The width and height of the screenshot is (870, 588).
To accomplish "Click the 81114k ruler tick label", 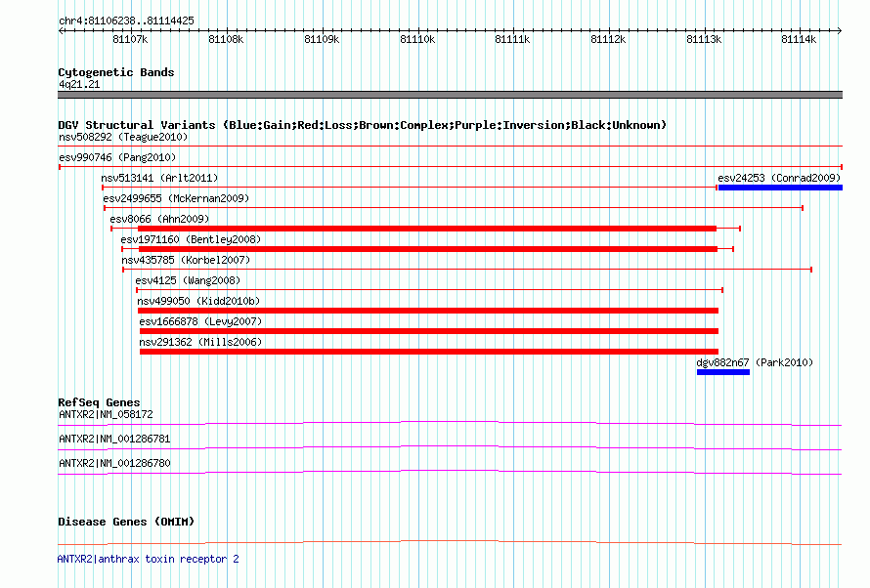I will pos(799,39).
